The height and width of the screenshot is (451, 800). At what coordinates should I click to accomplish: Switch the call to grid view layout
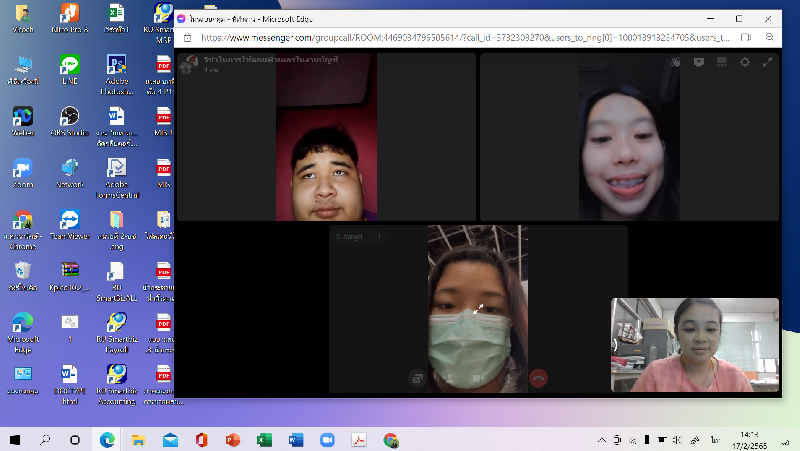[x=722, y=62]
